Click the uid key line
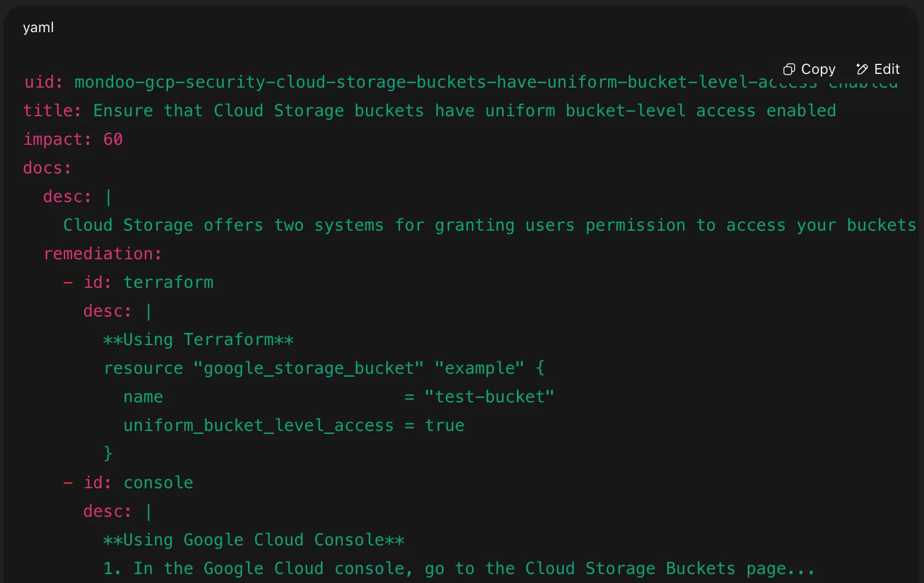Image resolution: width=924 pixels, height=583 pixels. [460, 82]
